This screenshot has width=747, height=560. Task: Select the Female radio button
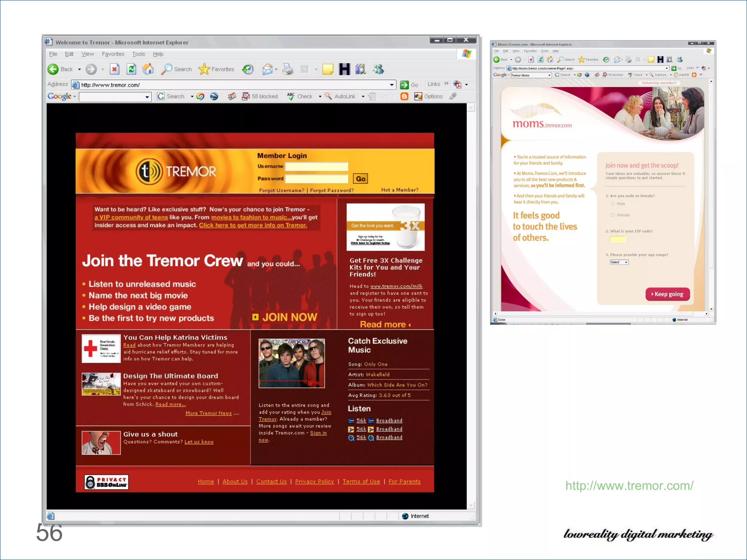[x=613, y=215]
